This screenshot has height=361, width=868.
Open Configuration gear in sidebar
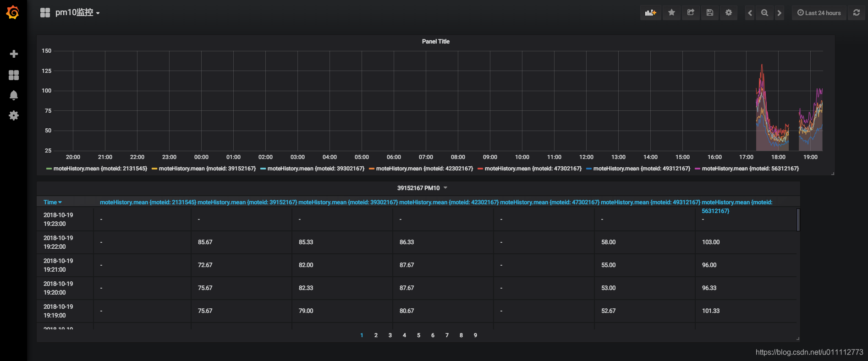(x=14, y=115)
